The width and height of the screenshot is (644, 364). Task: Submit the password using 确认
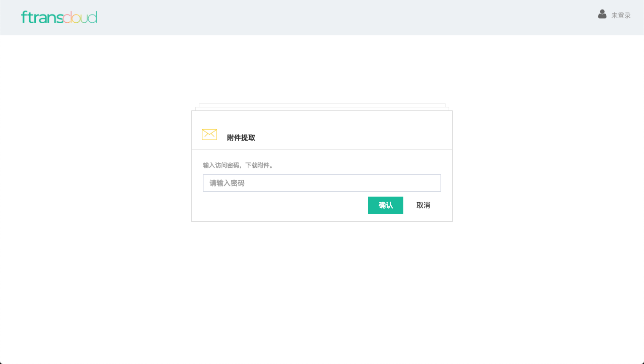(385, 205)
